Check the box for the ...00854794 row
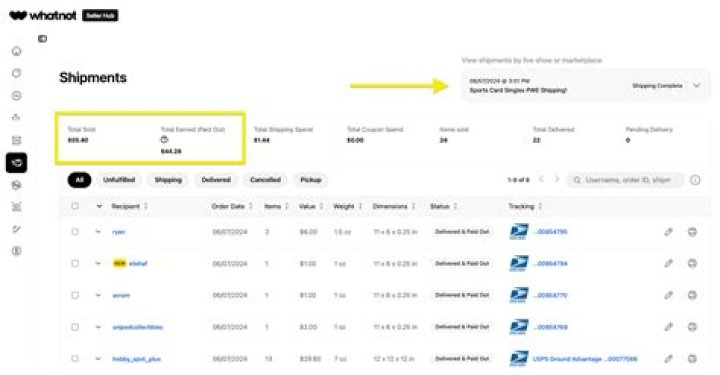This screenshot has height=375, width=720. coord(75,263)
